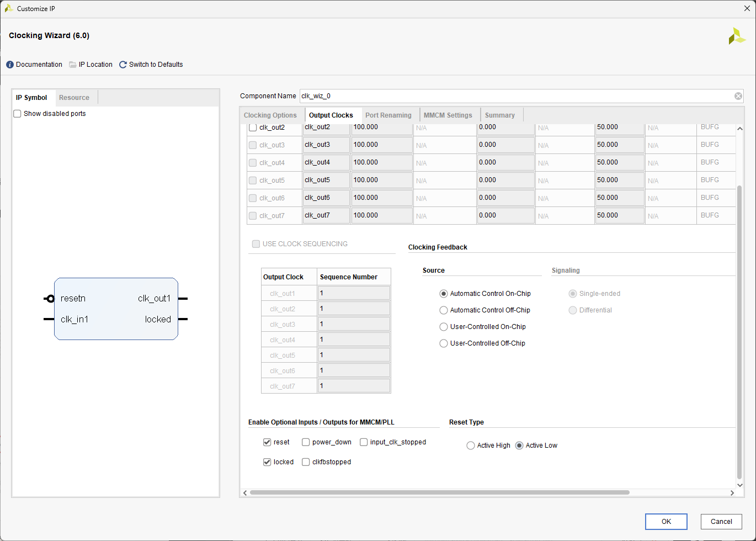Enable the input_clk_stopped checkbox

point(364,442)
